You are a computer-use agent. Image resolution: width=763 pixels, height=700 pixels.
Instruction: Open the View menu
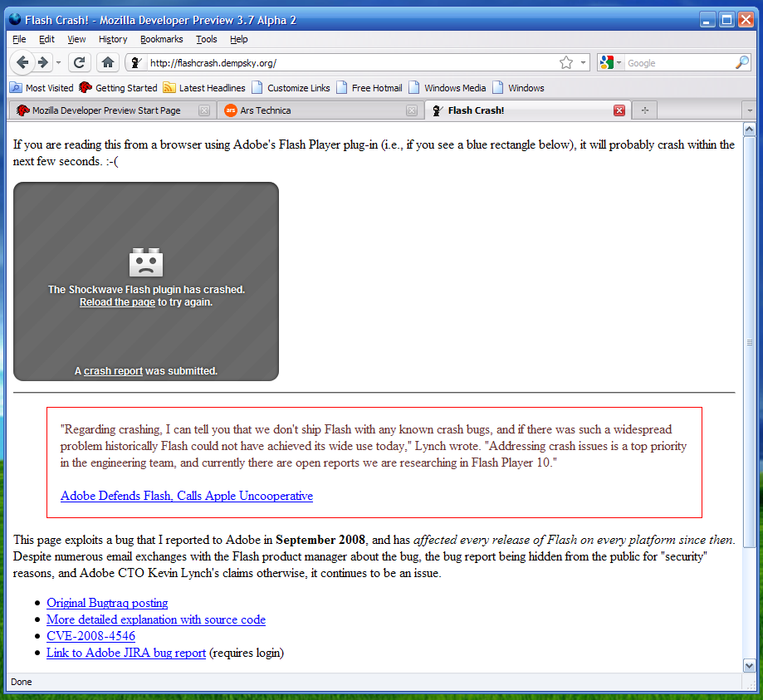pos(76,39)
